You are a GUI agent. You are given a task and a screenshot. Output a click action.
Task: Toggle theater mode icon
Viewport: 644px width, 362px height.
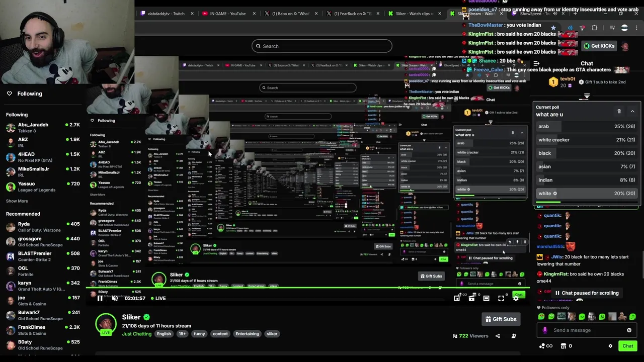pos(486,298)
